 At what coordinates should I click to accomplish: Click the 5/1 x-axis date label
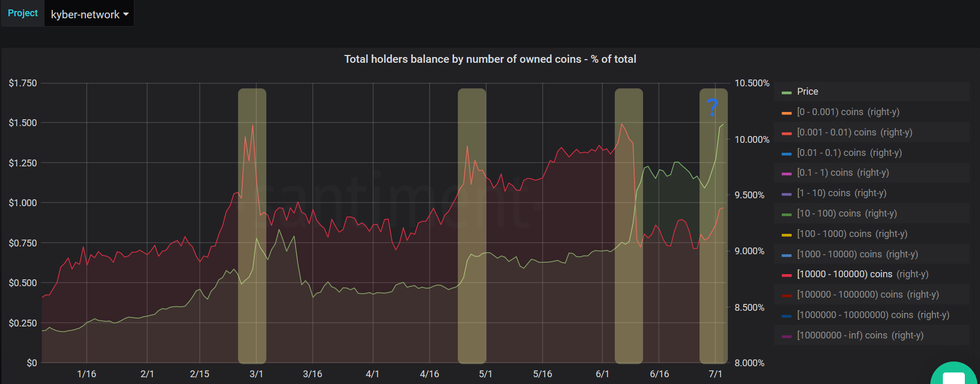(x=486, y=374)
